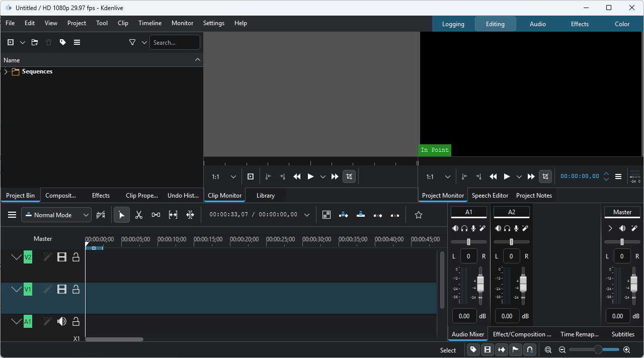Open the Timeline menu

coord(150,23)
